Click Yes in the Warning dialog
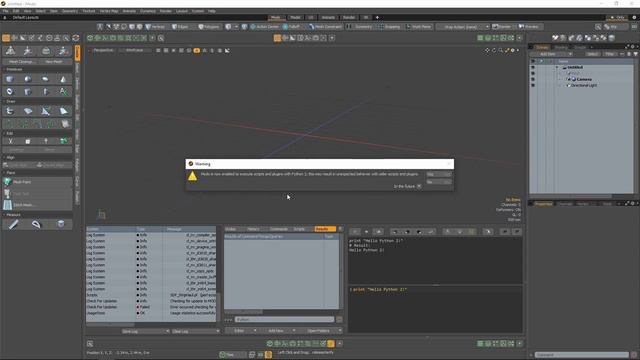 coord(439,174)
